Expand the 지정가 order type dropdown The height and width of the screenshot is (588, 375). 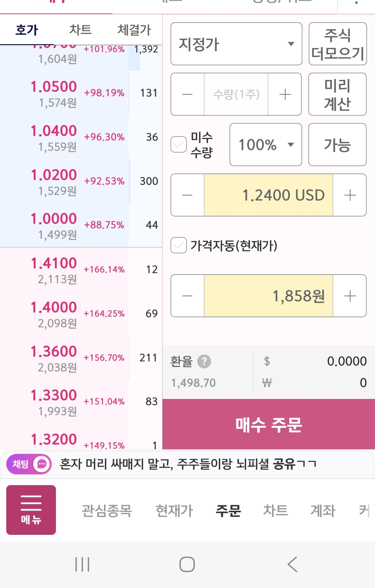[x=236, y=44]
